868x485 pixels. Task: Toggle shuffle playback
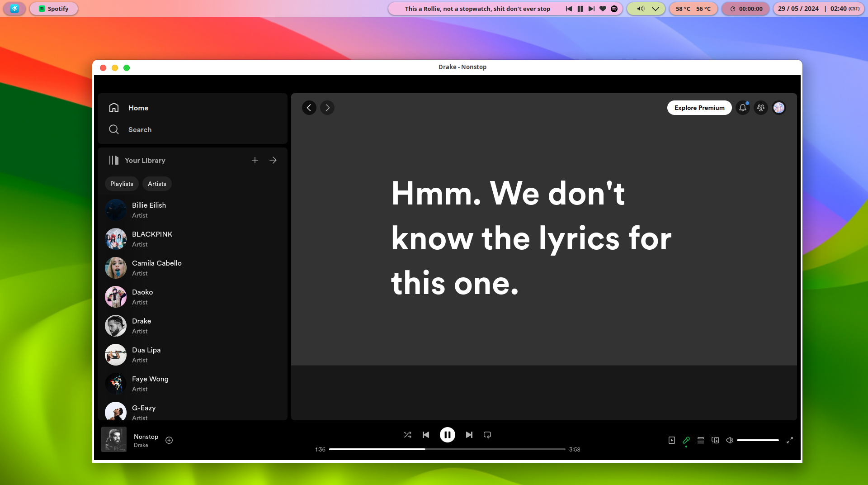[x=408, y=435]
